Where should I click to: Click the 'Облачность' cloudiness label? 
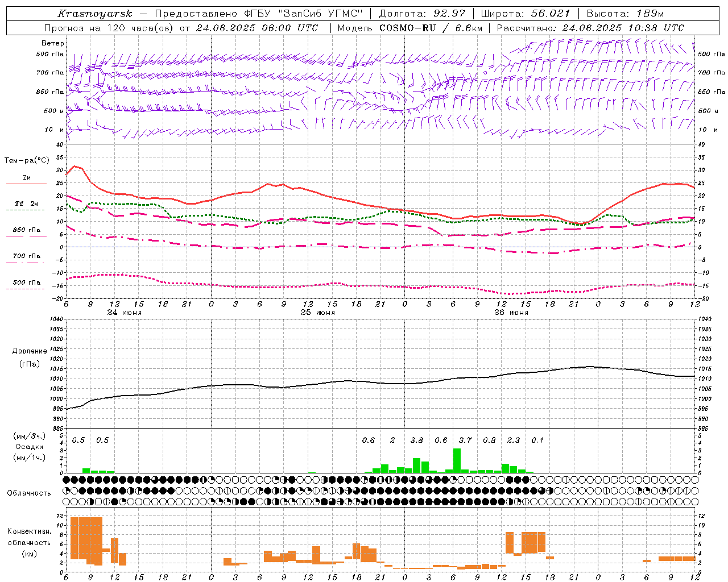pyautogui.click(x=29, y=493)
